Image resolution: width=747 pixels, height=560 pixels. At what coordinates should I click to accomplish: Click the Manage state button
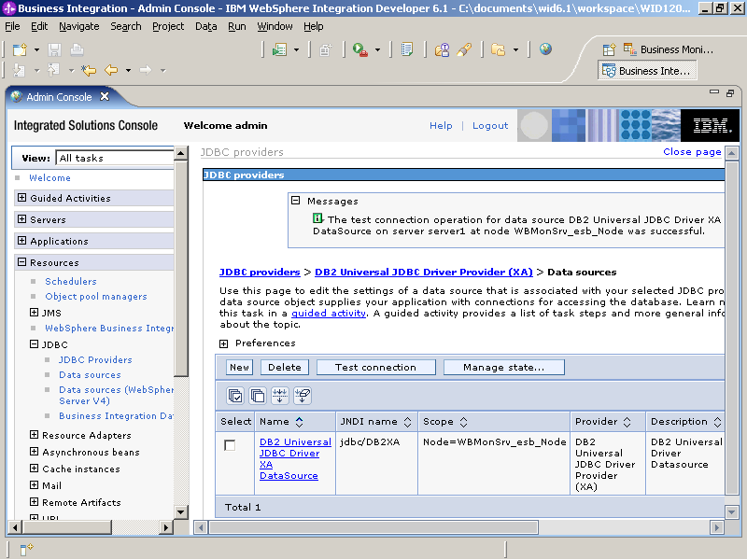point(503,367)
